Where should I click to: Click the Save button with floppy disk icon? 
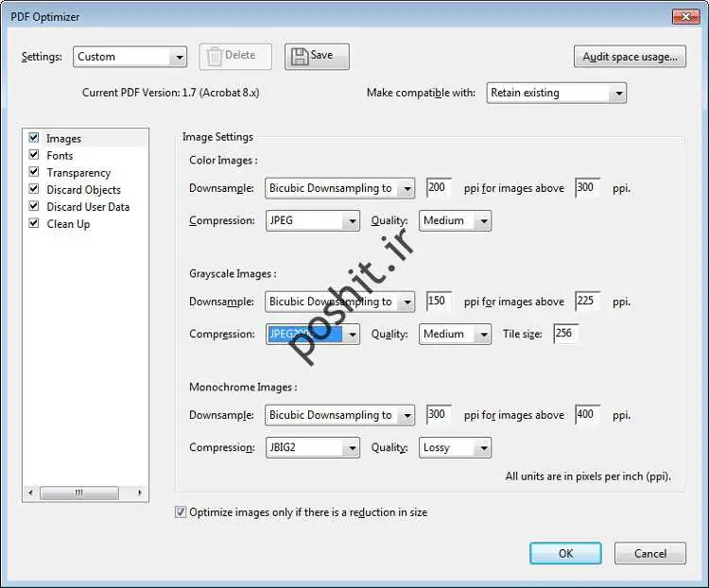tap(317, 56)
